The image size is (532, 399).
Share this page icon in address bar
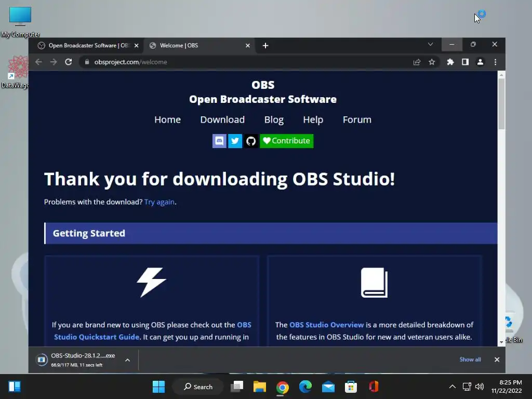(x=417, y=62)
